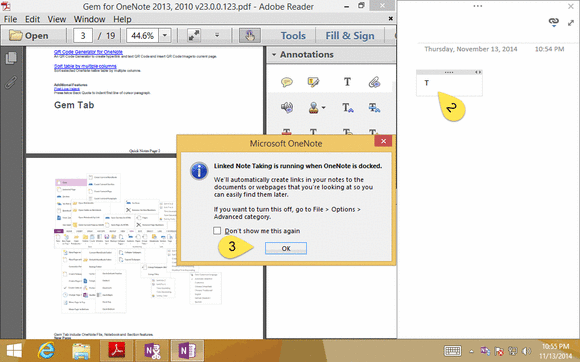
Task: Expand the Stamp tool dropdown arrow
Action: tap(324, 108)
